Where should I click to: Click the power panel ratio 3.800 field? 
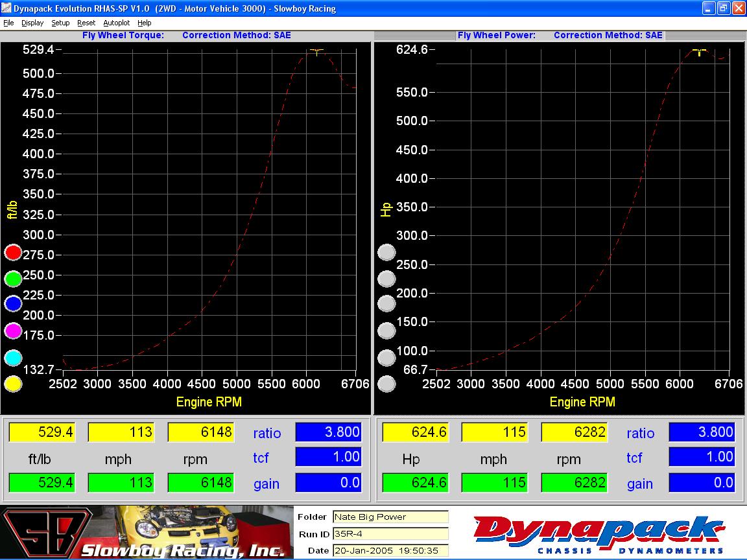point(702,432)
